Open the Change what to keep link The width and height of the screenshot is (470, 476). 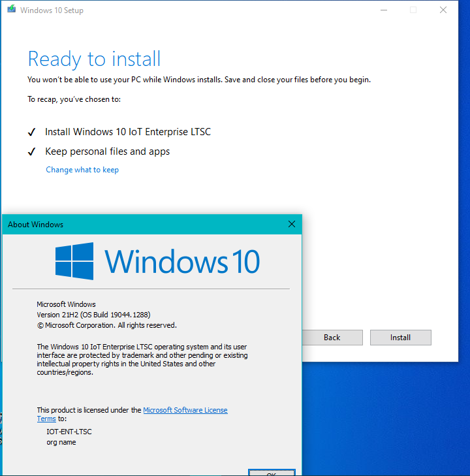(82, 170)
